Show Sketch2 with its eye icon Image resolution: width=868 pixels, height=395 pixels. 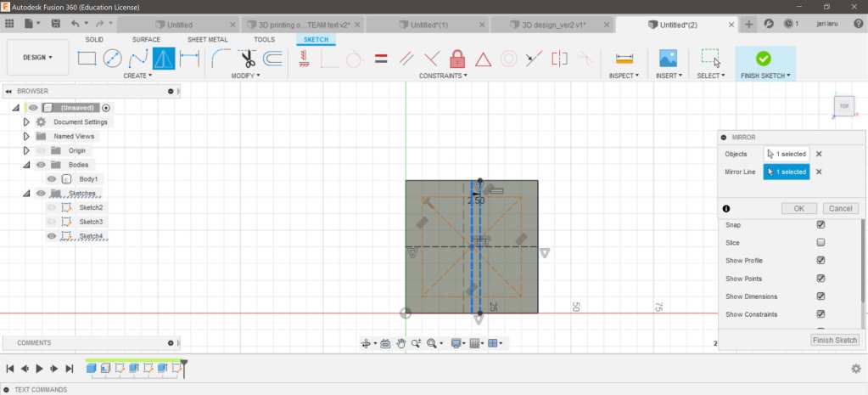[x=52, y=207]
